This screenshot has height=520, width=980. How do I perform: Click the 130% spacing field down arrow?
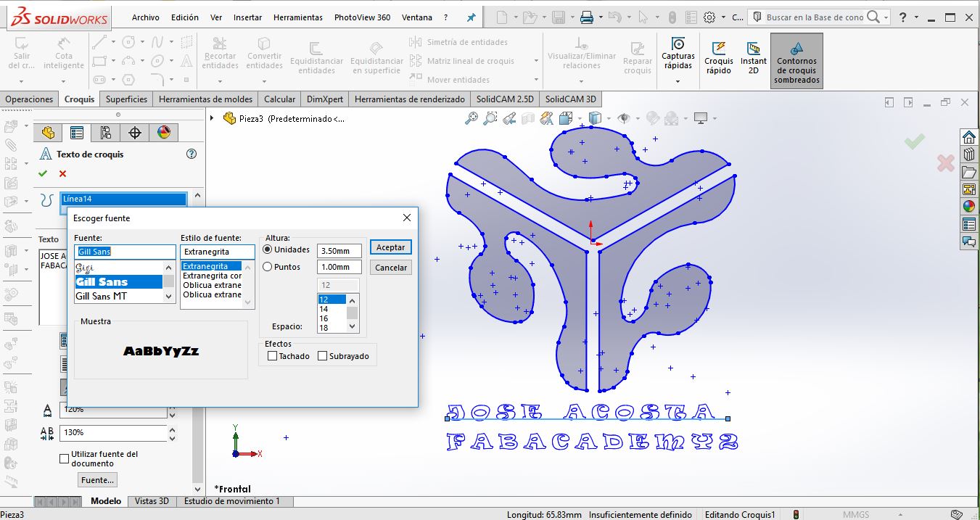tap(172, 437)
